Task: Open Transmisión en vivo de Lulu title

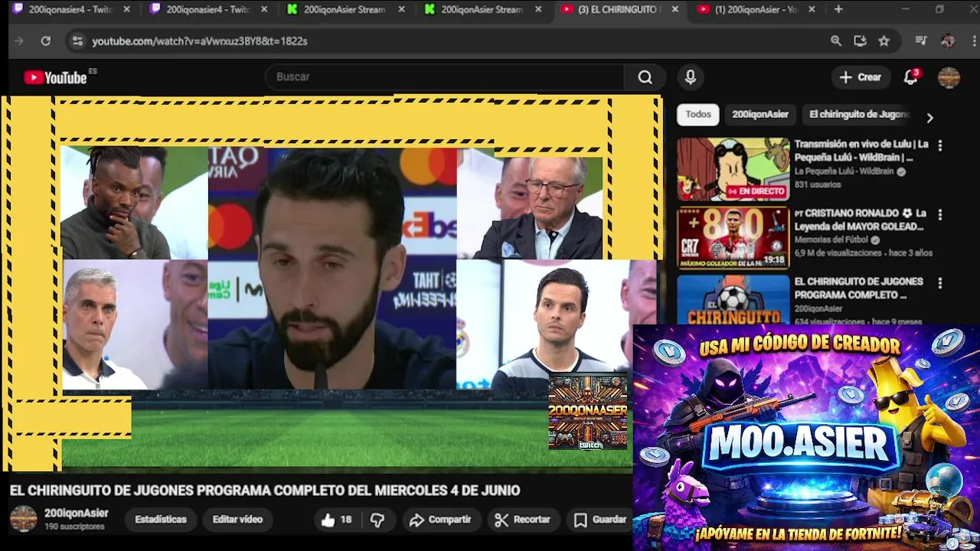Action: point(861,150)
